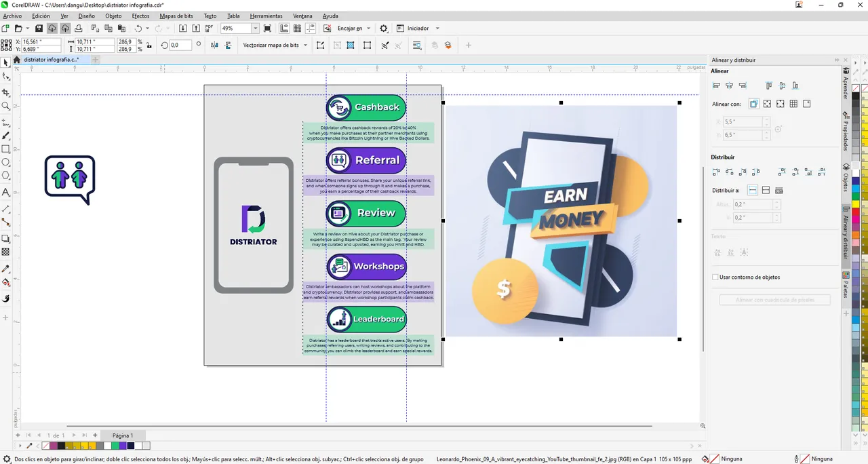
Task: Click the Undo arrow icon
Action: click(138, 28)
